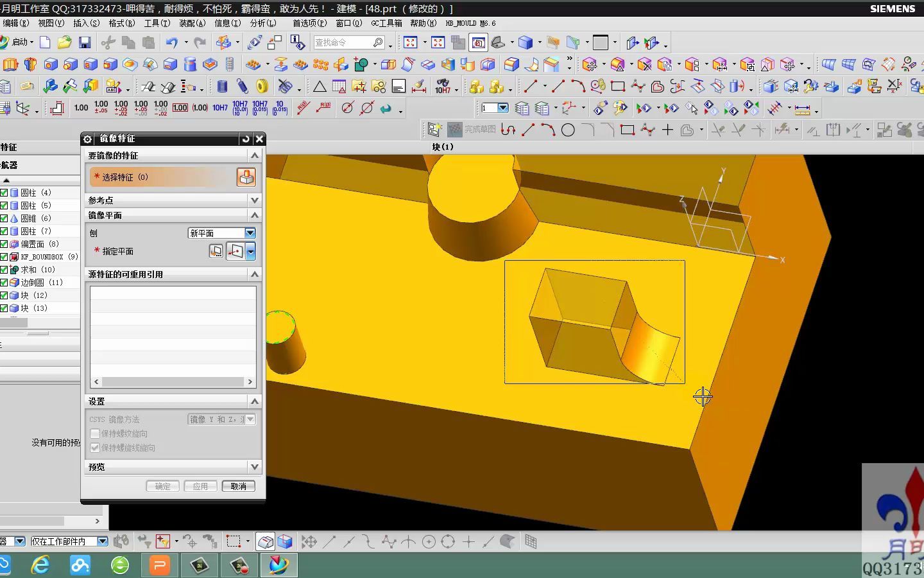Select the sketch Line tool
The height and width of the screenshot is (578, 924).
tap(528, 130)
